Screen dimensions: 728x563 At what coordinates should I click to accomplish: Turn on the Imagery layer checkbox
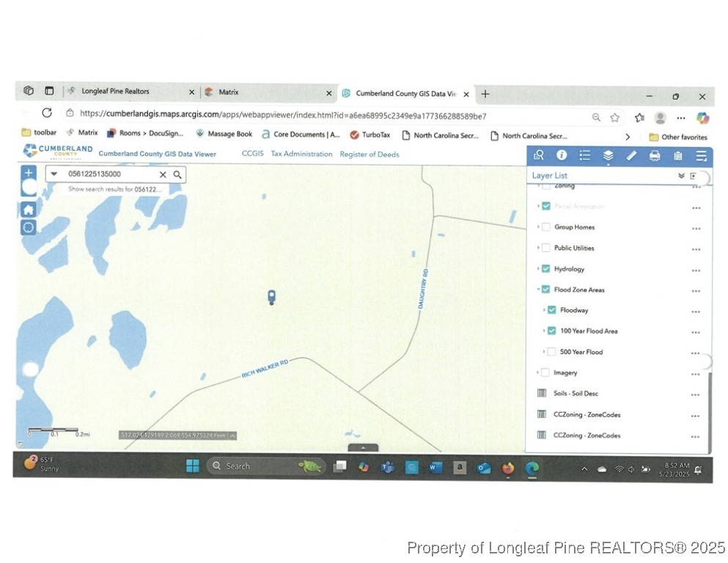point(545,373)
